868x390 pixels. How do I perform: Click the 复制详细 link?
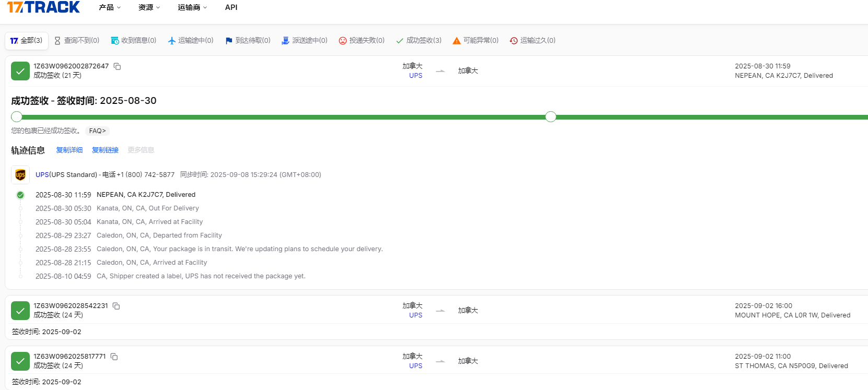pos(70,150)
